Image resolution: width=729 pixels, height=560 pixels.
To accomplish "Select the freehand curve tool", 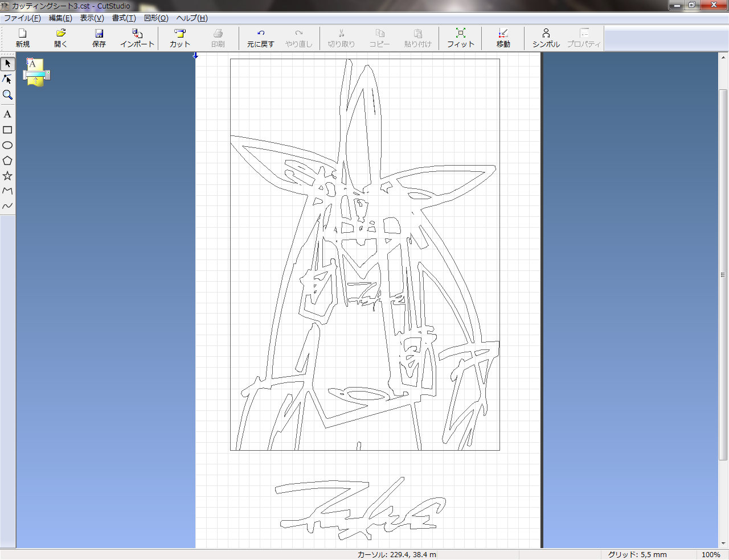I will pos(7,206).
